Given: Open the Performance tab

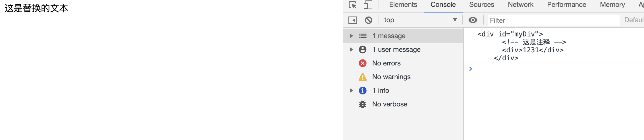Looking at the screenshot, I should point(566,5).
